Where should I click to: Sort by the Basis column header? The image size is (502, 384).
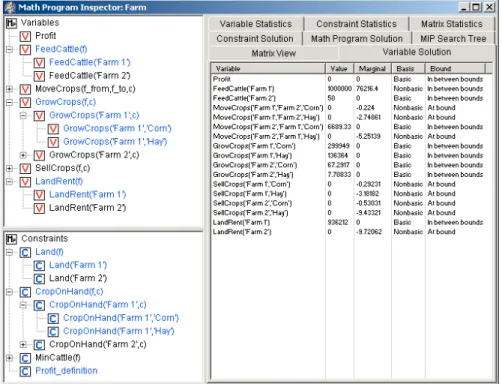(408, 69)
